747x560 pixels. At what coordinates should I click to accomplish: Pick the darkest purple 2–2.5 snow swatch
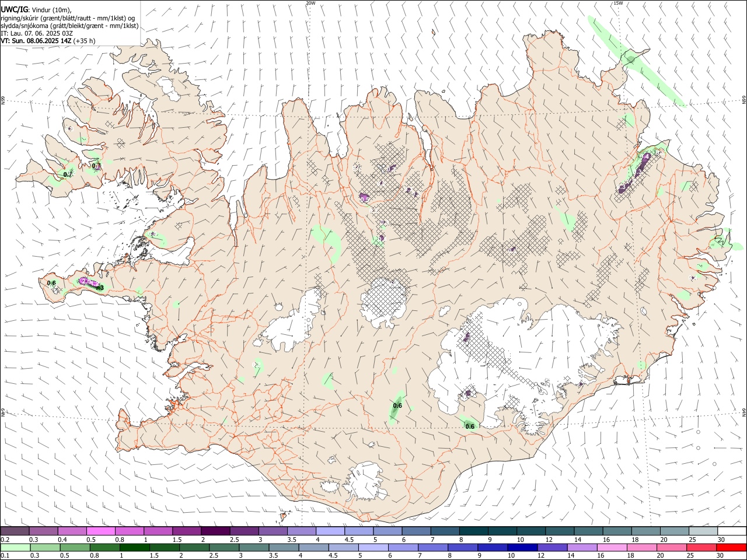pyautogui.click(x=215, y=531)
